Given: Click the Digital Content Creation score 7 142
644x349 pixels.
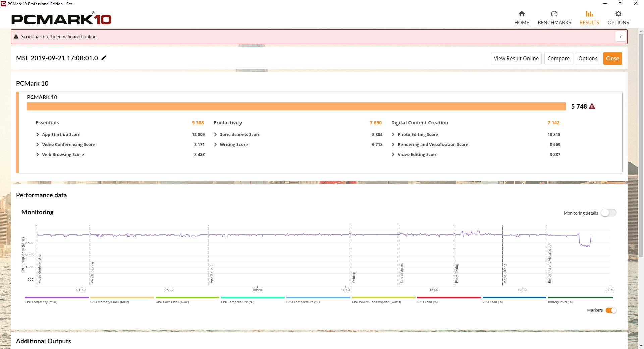Looking at the screenshot, I should 553,123.
